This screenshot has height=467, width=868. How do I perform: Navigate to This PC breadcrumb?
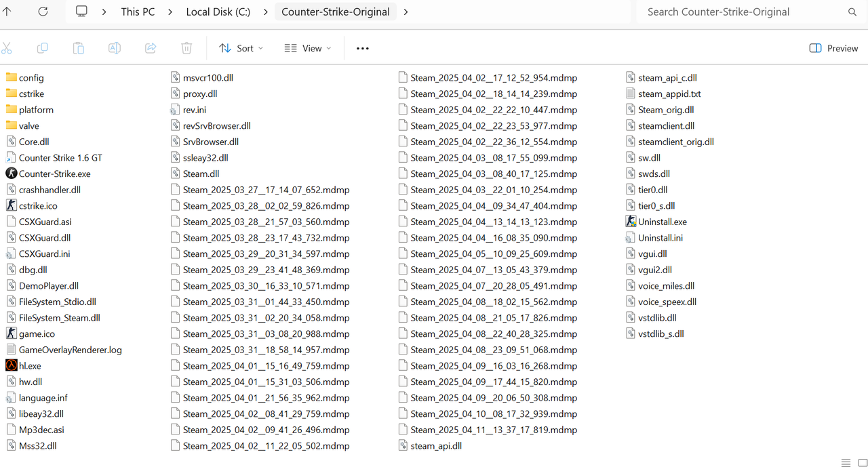tap(138, 12)
